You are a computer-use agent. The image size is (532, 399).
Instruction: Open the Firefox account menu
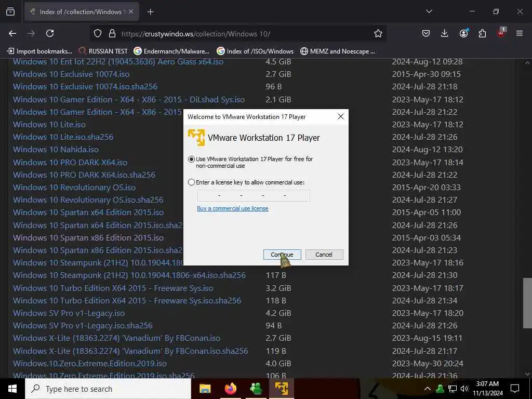[x=463, y=33]
